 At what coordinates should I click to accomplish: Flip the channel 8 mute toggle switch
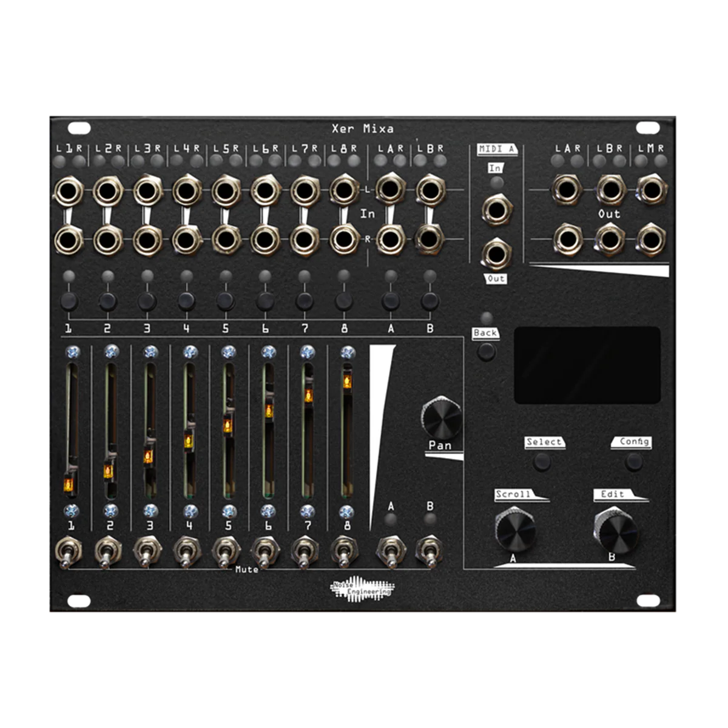[343, 551]
